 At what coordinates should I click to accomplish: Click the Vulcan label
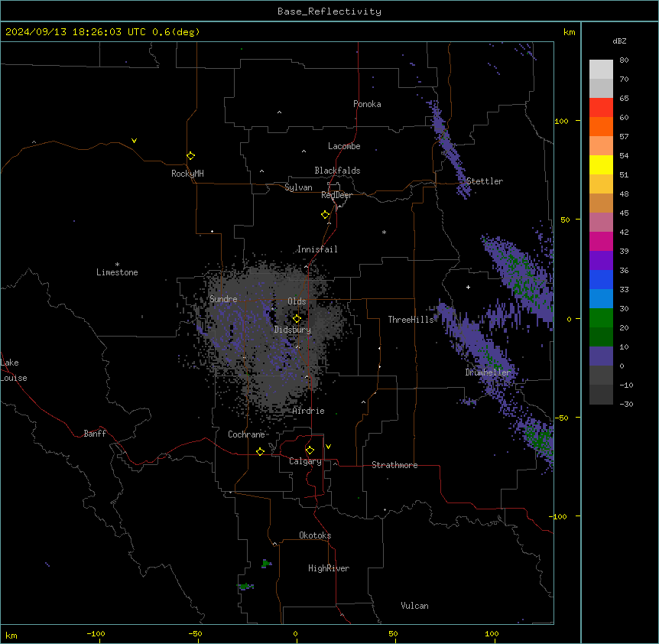[x=415, y=606]
